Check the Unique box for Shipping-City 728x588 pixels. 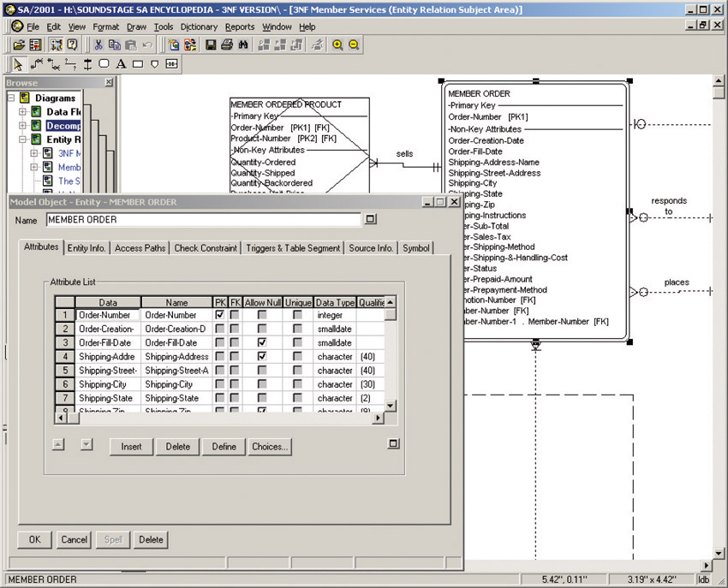tap(297, 384)
